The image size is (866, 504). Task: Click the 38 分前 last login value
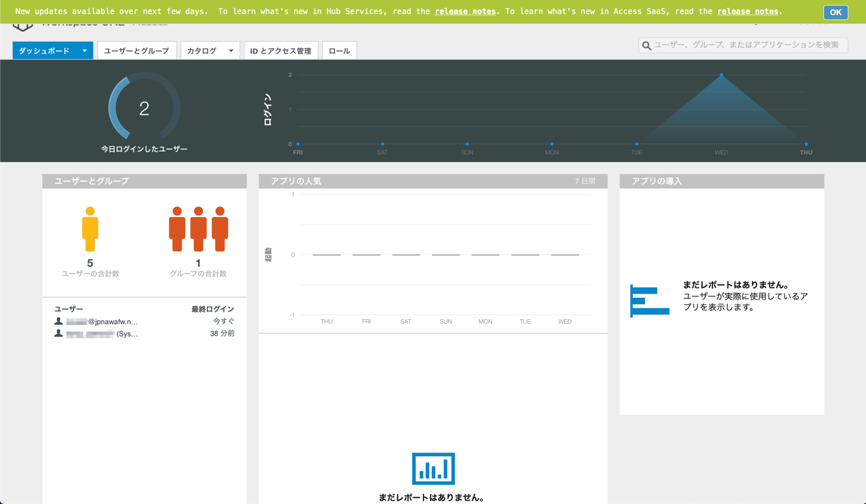[222, 333]
